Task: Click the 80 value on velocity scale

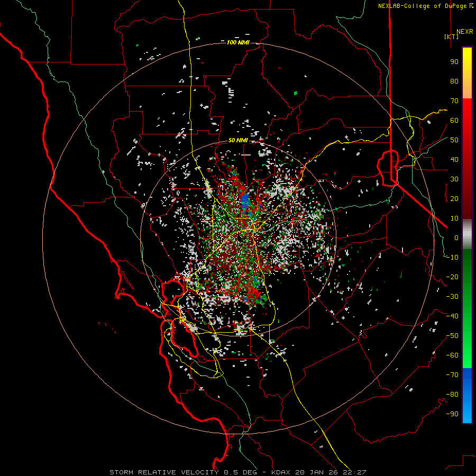Action: pos(454,81)
